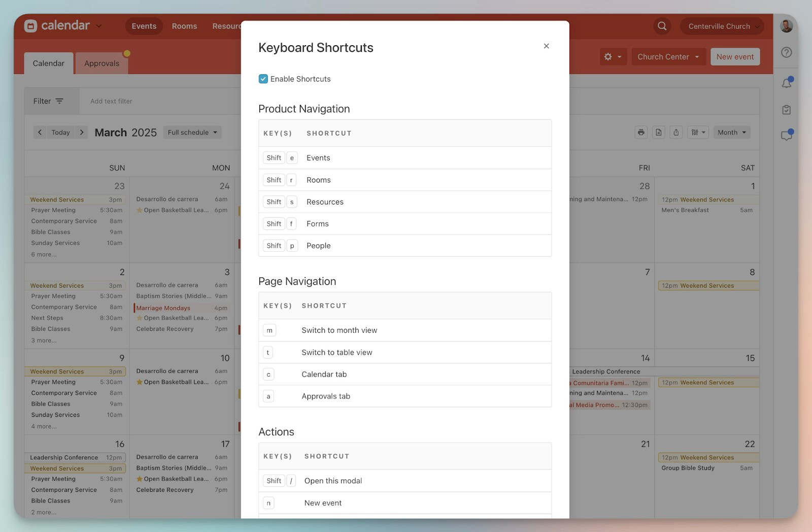The width and height of the screenshot is (812, 532).
Task: Open the chat bubble icon in sidebar
Action: 786,136
